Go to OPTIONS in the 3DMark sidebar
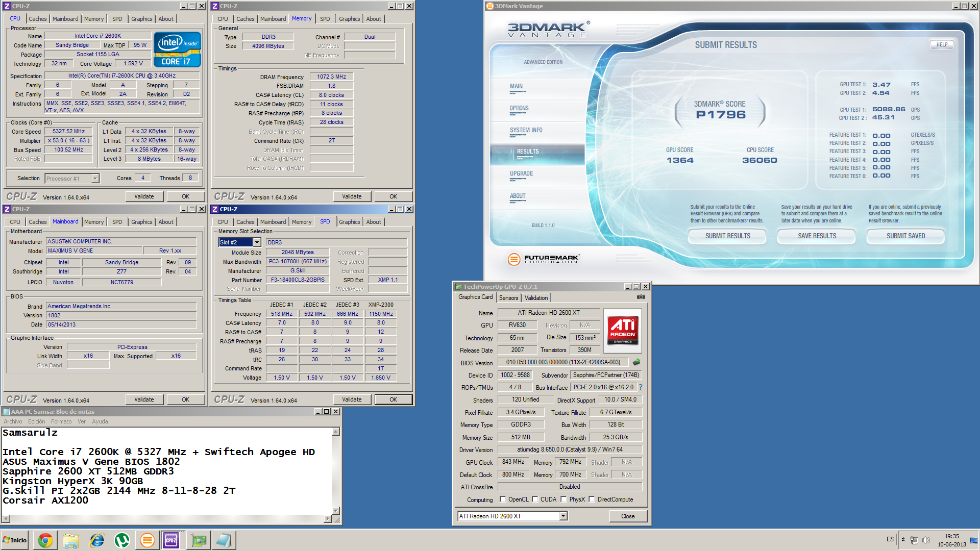980x551 pixels. coord(519,108)
